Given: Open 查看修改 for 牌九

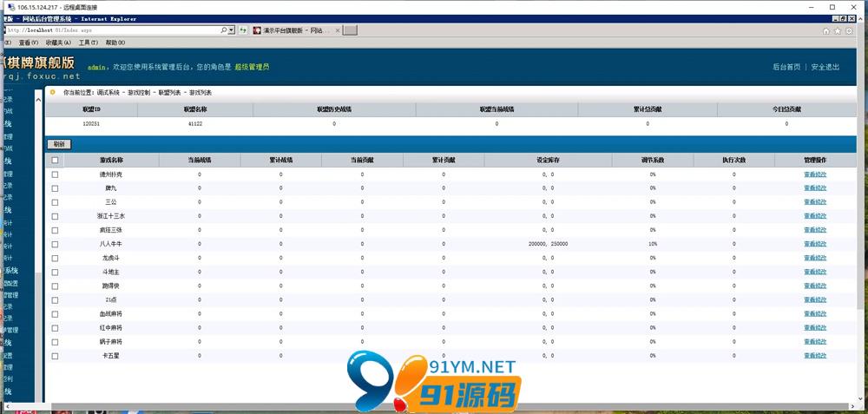Looking at the screenshot, I should point(815,188).
